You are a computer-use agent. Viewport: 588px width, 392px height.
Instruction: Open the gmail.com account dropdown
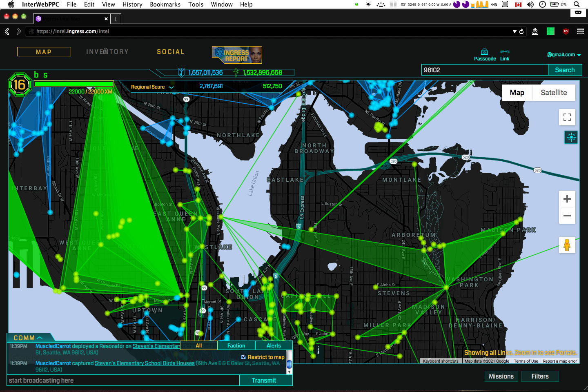564,55
